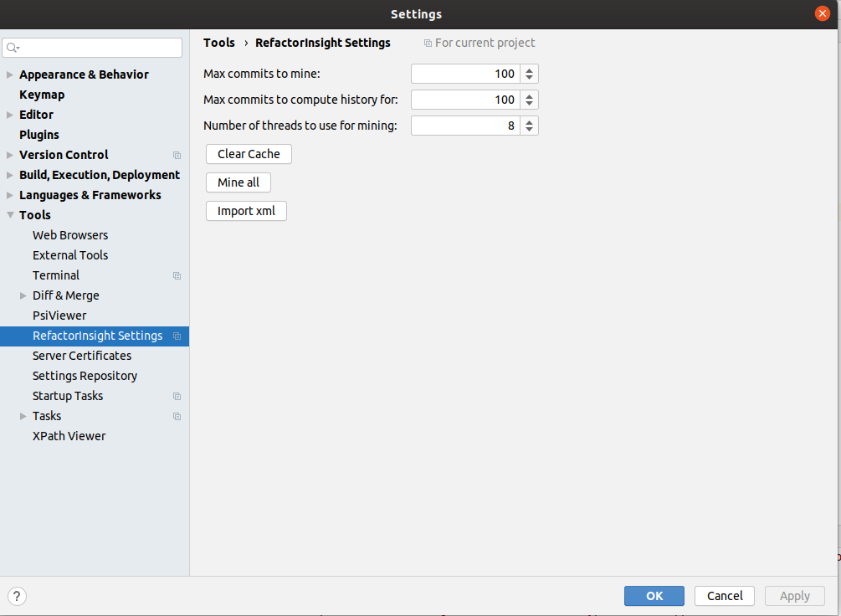This screenshot has height=616, width=841.
Task: Increase Max commits to mine with up arrow
Action: click(529, 69)
